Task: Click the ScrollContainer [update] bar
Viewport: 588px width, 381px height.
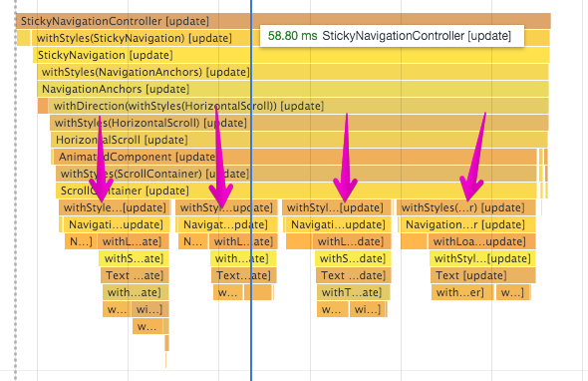Action: click(x=296, y=190)
